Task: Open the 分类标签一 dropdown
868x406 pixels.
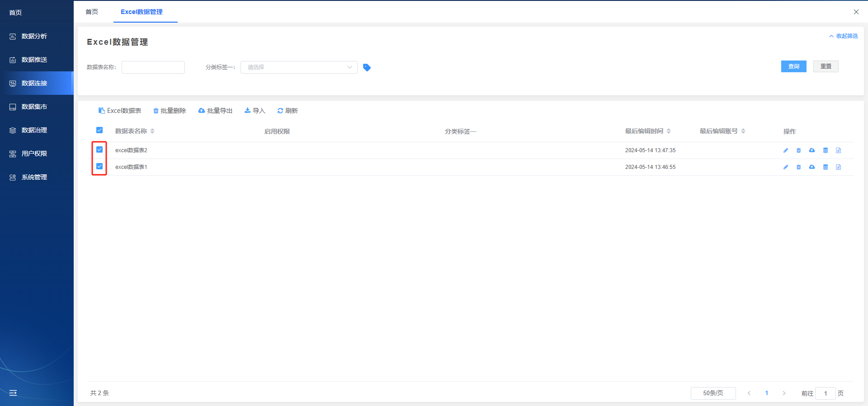Action: [299, 67]
